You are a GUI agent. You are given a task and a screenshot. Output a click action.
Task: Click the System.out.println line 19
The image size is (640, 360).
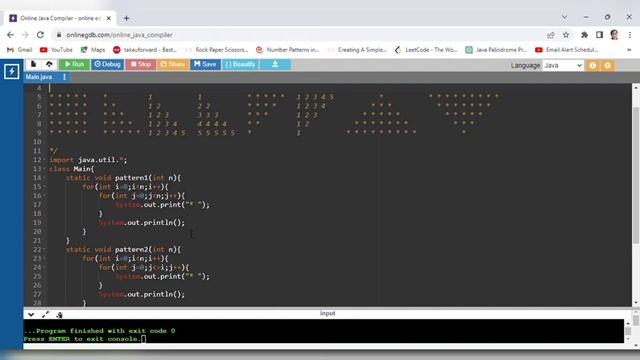click(142, 223)
